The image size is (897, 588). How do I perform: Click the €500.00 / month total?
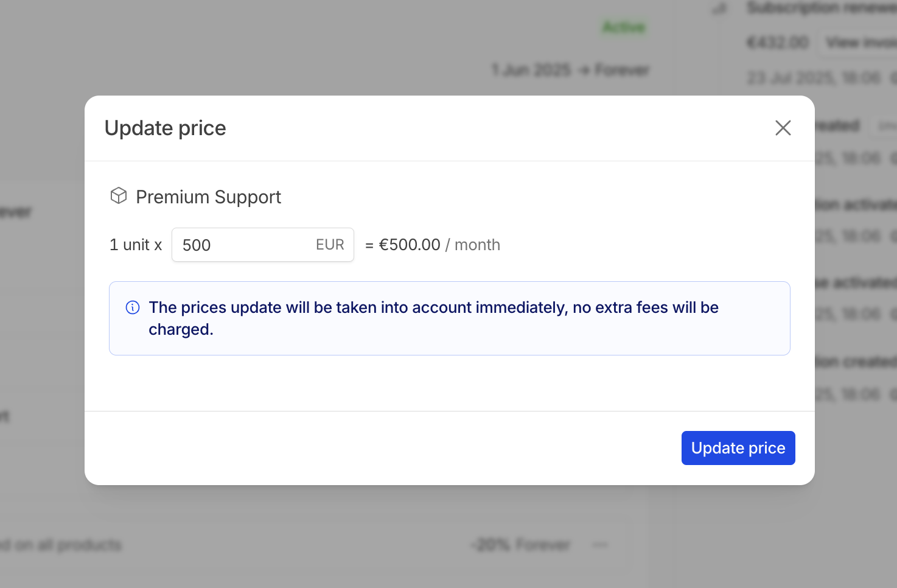tap(439, 245)
